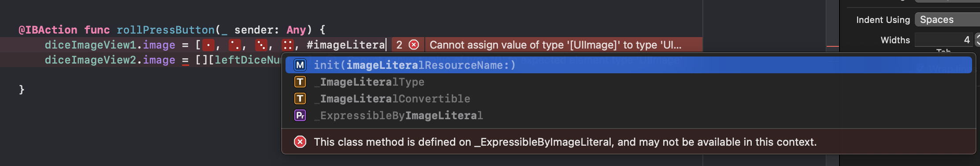Click the Pr protocol icon in suggestions

300,115
